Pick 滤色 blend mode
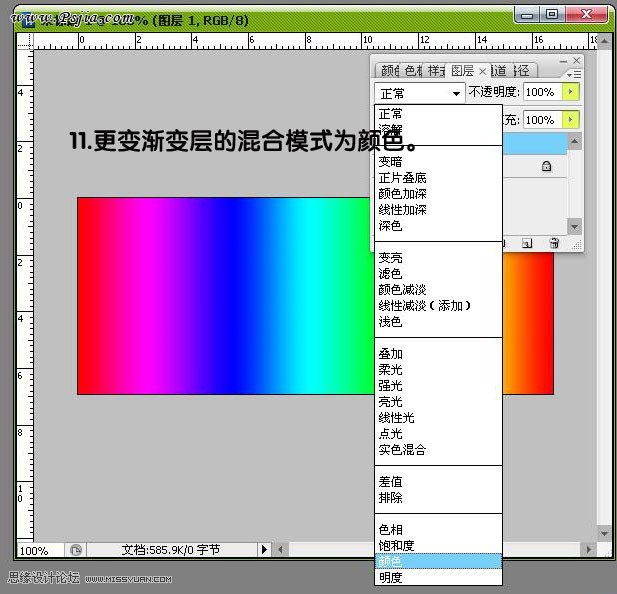The height and width of the screenshot is (594, 617). pos(438,274)
